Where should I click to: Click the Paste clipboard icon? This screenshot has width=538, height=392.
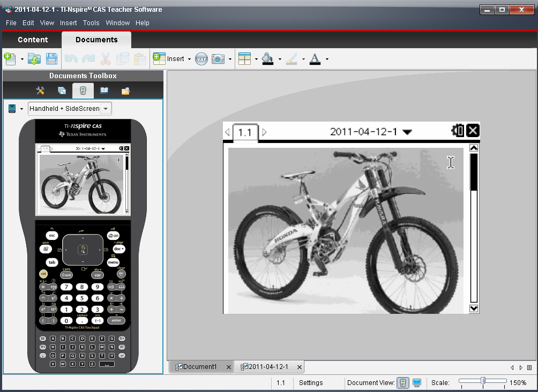(140, 59)
